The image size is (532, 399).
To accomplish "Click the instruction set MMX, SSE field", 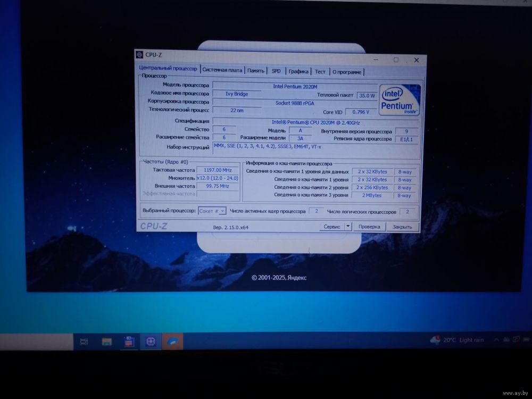I will [x=315, y=148].
